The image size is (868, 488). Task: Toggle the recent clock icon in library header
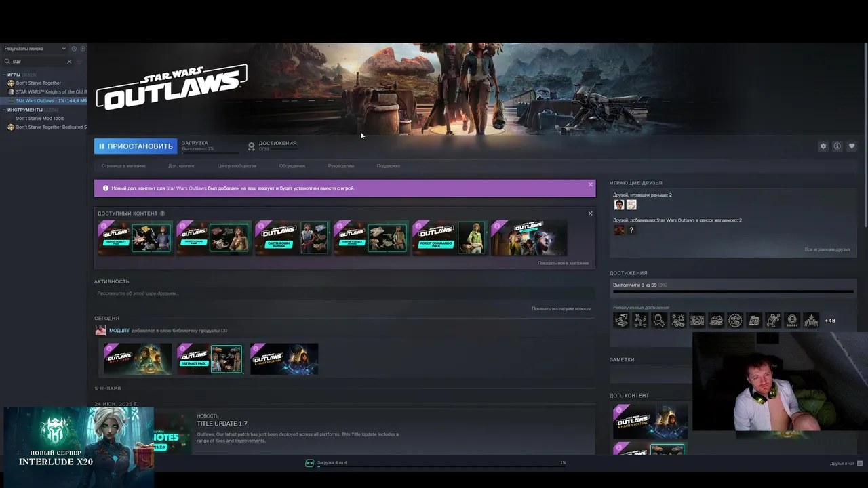click(x=74, y=49)
